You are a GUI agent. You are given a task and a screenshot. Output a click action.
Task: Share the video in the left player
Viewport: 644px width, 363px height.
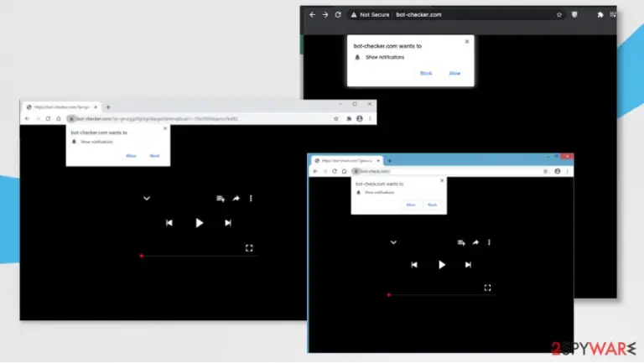click(236, 199)
